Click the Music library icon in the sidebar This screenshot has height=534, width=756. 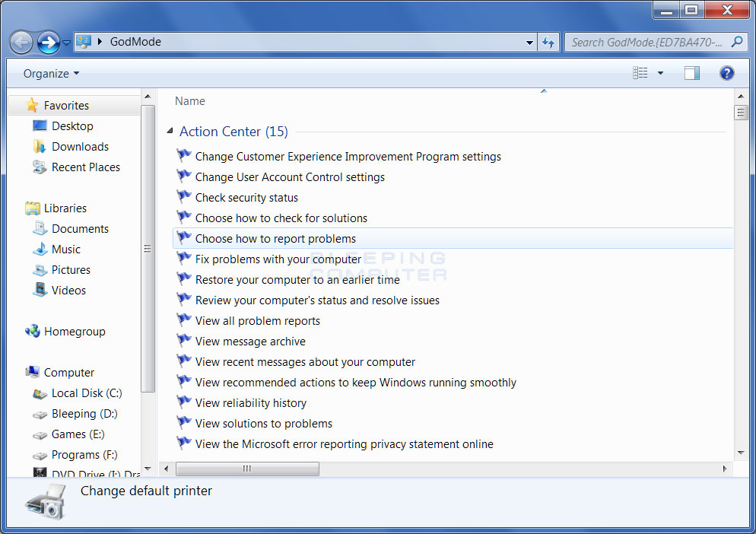(x=40, y=249)
